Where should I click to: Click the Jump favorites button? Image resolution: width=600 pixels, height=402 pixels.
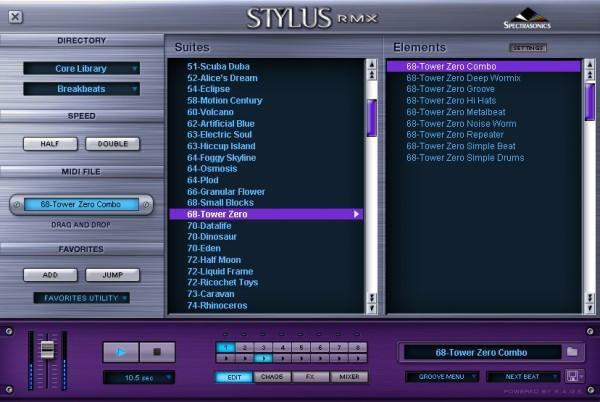(112, 275)
